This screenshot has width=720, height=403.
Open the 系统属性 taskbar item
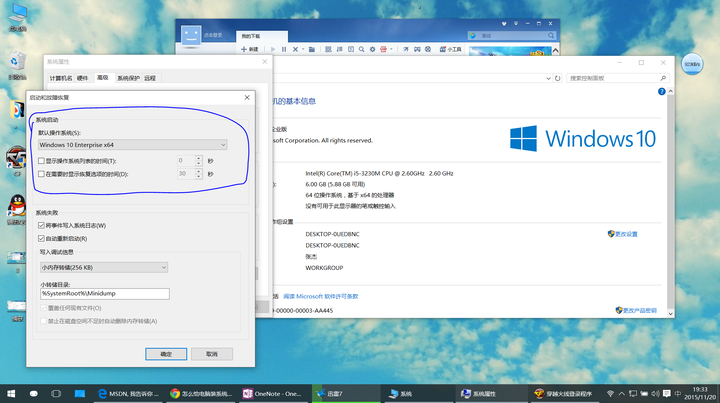(x=492, y=394)
